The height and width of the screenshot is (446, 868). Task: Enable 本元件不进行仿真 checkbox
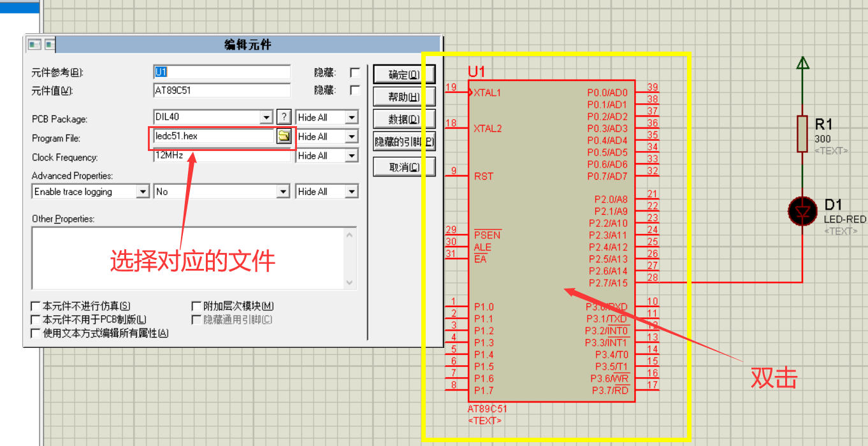(x=36, y=306)
